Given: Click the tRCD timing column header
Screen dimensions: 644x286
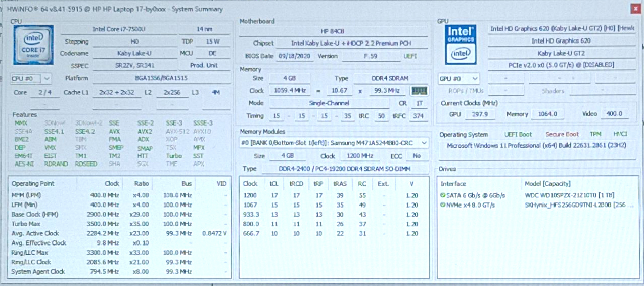Looking at the screenshot, I should [x=296, y=184].
